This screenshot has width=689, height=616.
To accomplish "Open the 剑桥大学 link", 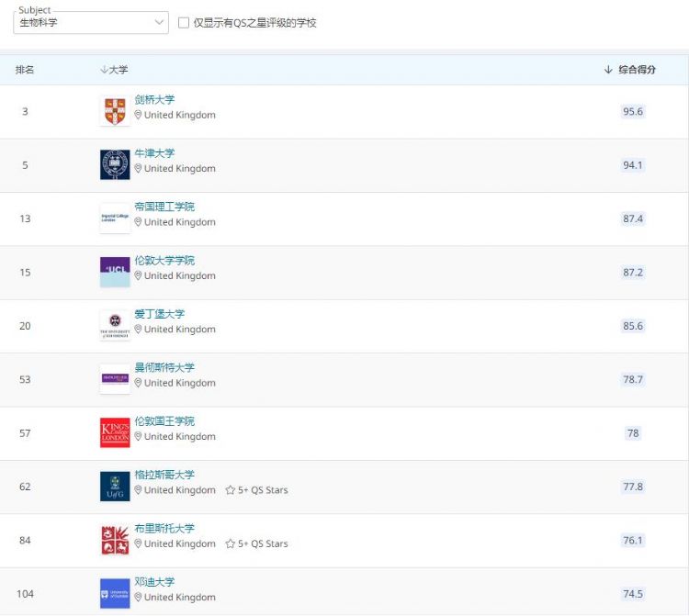I will click(154, 100).
